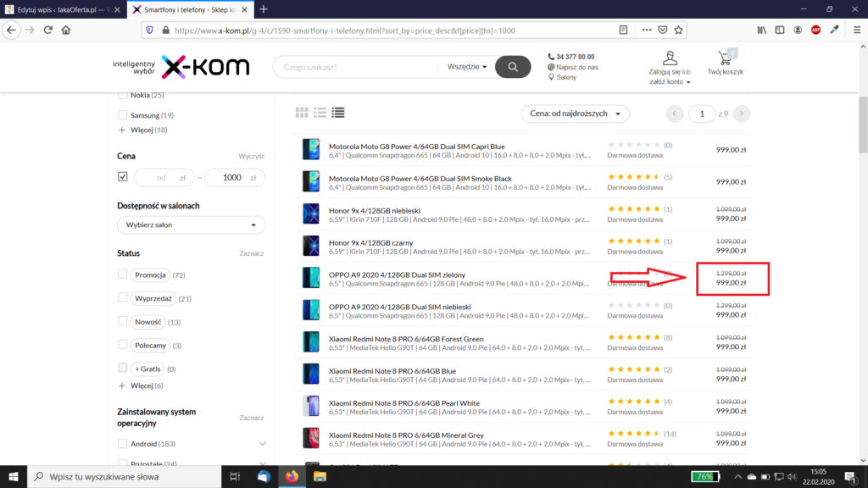The width and height of the screenshot is (868, 488).
Task: Go to the browser home page icon
Action: (x=66, y=30)
